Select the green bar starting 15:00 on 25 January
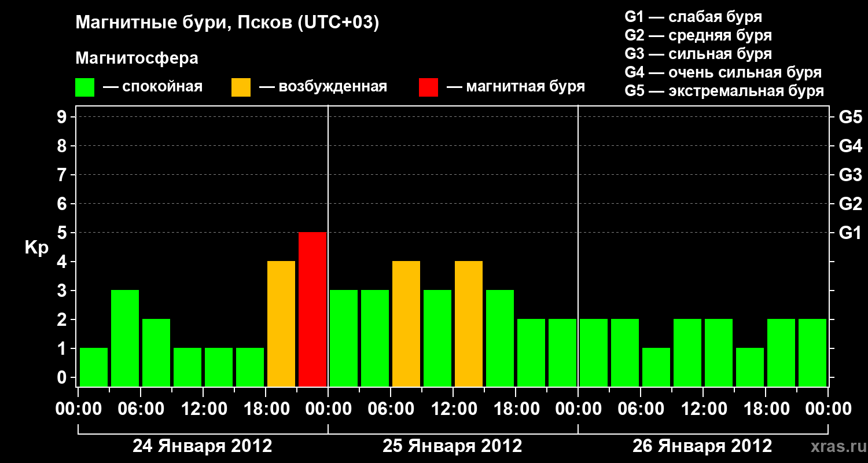Screen dimensions: 868x463 [500, 339]
